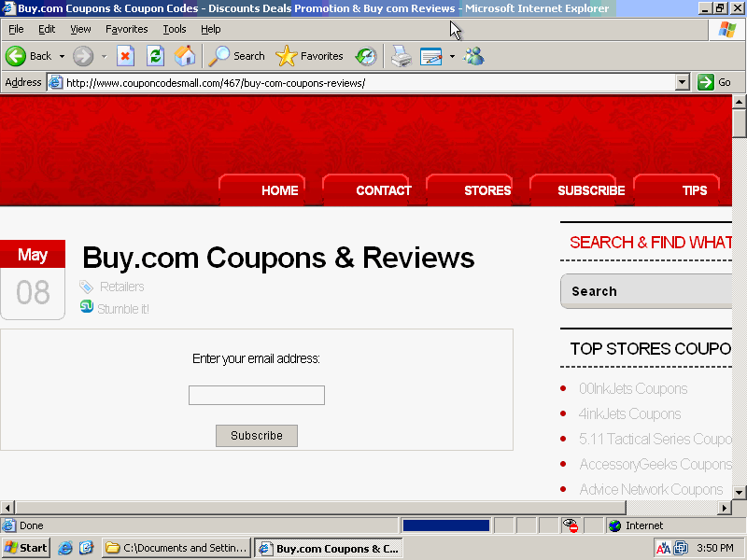747x560 pixels.
Task: Expand the Forward history dropdown arrow
Action: [104, 56]
